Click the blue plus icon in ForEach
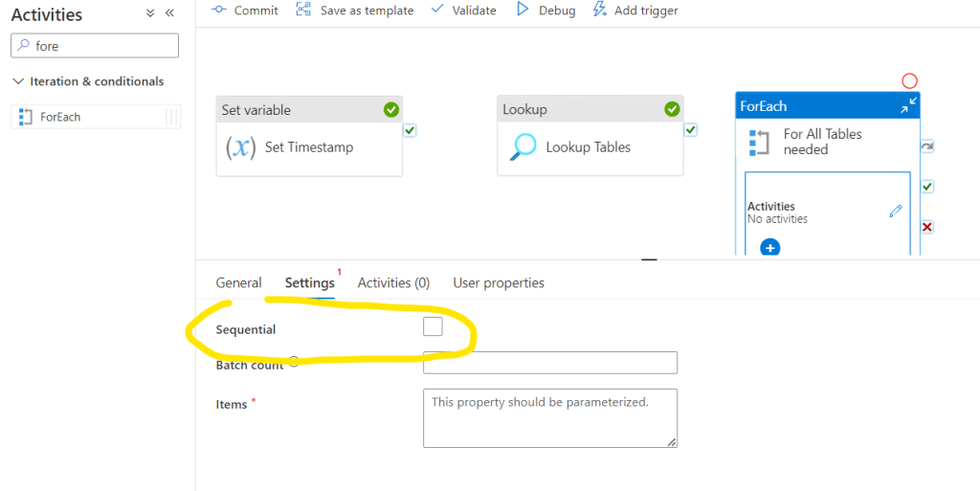Image resolution: width=980 pixels, height=491 pixels. click(x=769, y=248)
